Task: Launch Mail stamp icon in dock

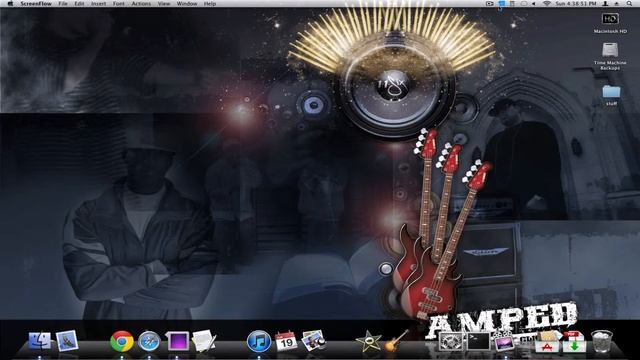Action: click(x=67, y=340)
